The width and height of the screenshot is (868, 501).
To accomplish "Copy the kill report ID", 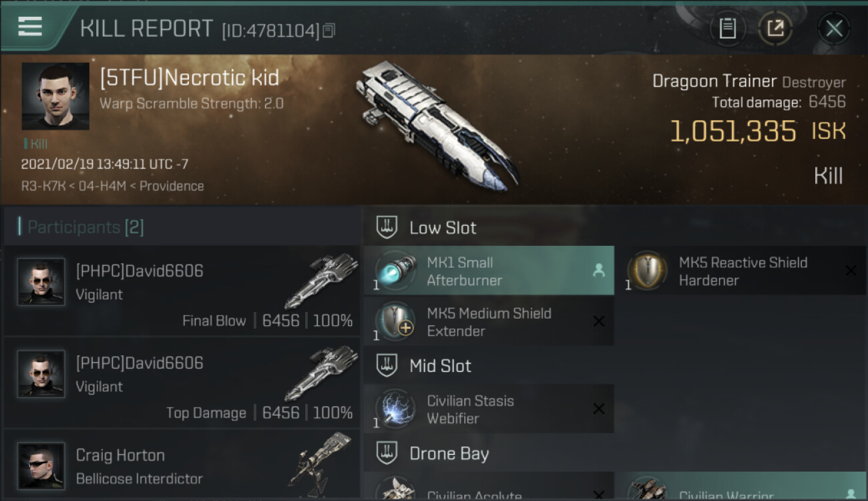I will [x=329, y=31].
